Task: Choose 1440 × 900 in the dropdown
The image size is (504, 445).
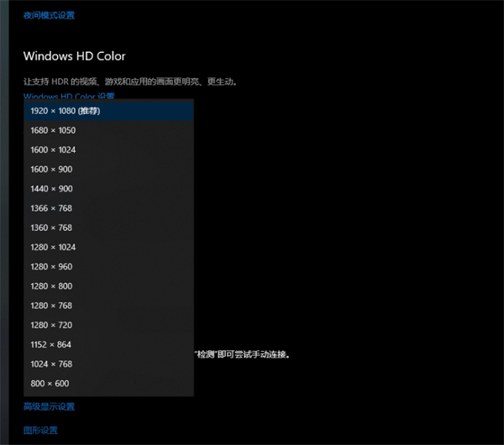Action: tap(108, 189)
